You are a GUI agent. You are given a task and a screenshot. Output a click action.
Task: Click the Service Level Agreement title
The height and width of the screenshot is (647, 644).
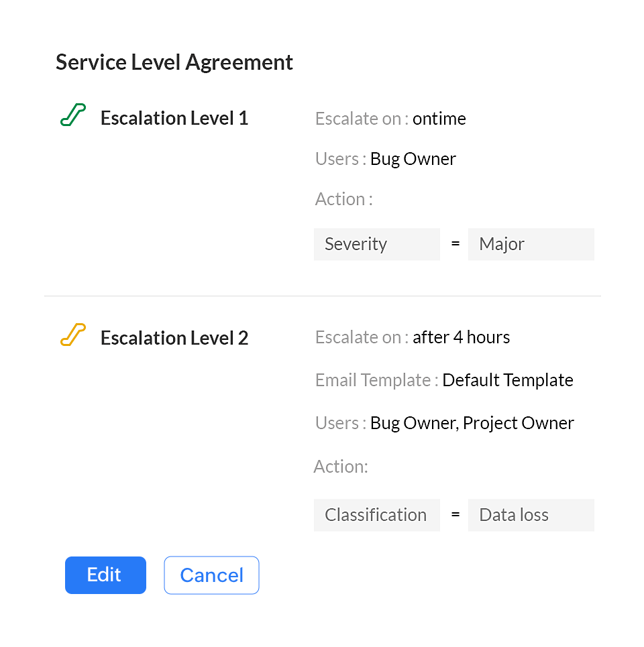[174, 62]
